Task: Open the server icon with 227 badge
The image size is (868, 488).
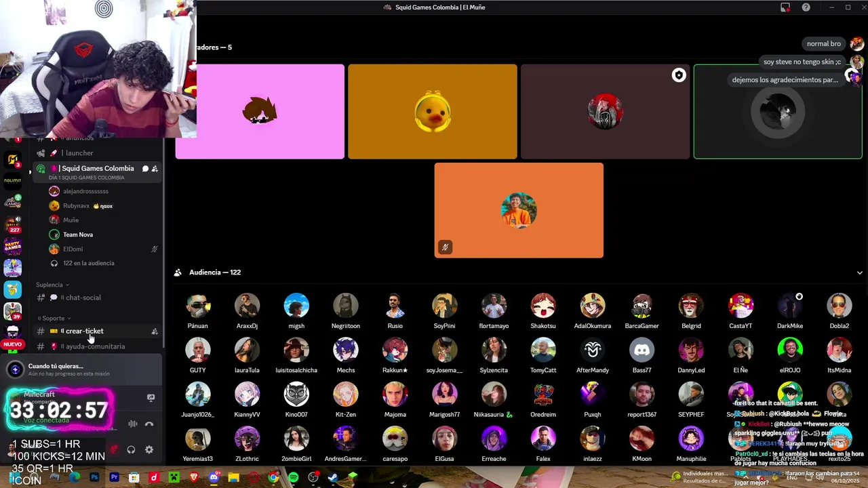Action: pos(13,224)
